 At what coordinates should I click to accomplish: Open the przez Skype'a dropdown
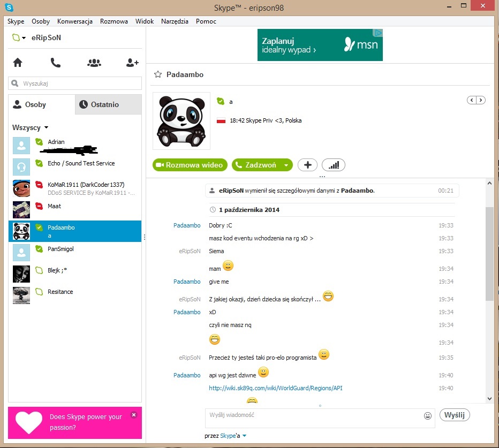(225, 436)
